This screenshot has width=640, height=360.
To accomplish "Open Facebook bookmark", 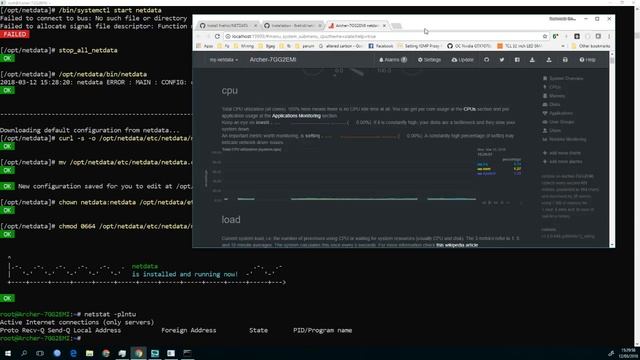I will tap(381, 46).
